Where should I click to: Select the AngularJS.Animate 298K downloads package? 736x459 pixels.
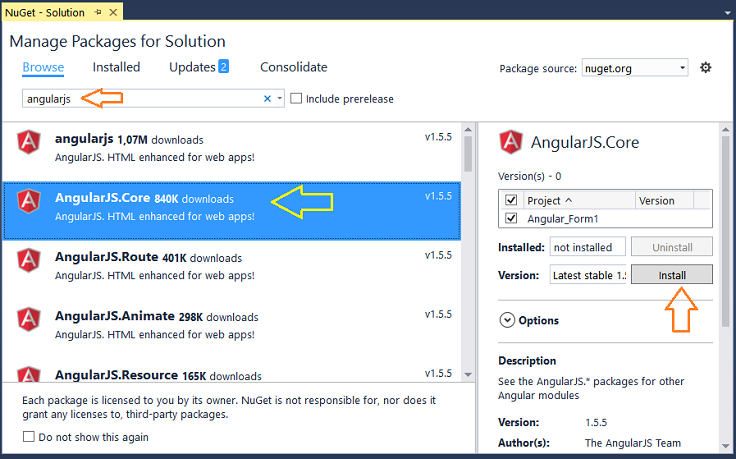pyautogui.click(x=231, y=329)
